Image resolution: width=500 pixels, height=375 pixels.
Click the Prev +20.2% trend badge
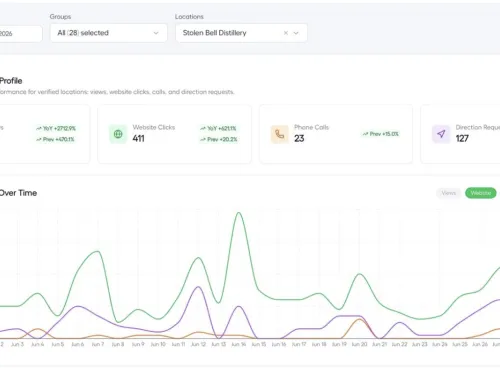(x=218, y=139)
